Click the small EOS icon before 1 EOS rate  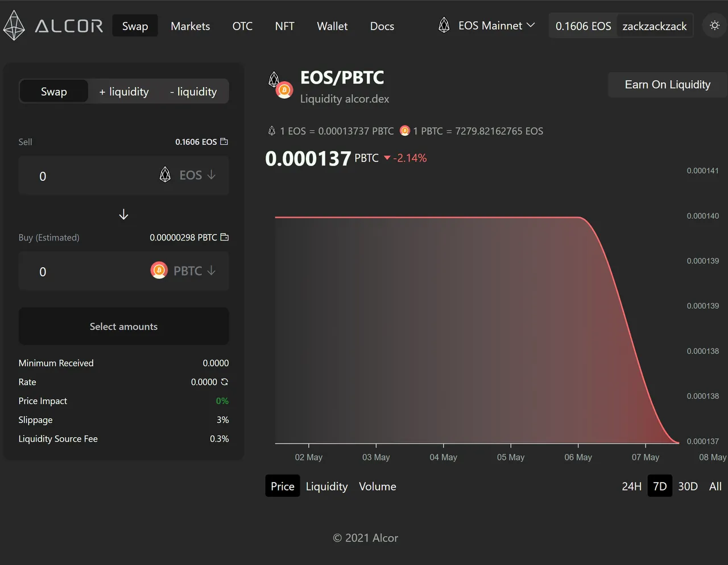[x=272, y=131]
